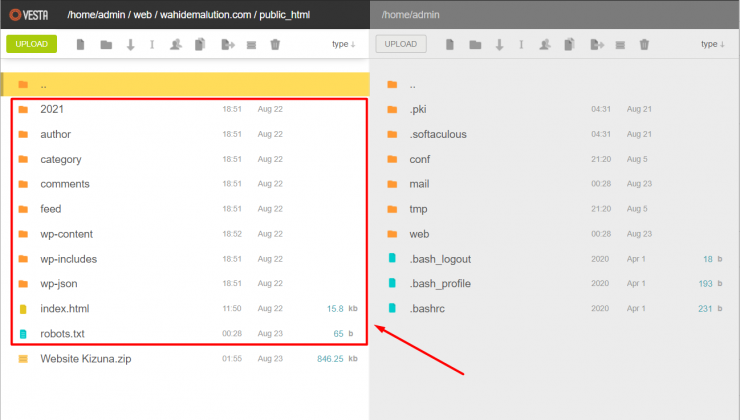The image size is (740, 420).
Task: Select the .bashrc file
Action: (x=555, y=309)
